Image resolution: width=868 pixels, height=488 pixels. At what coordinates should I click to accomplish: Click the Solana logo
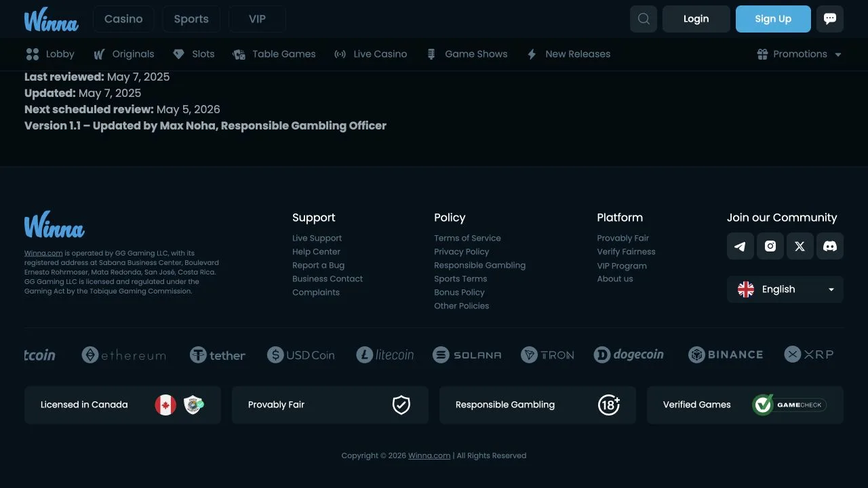click(x=467, y=354)
